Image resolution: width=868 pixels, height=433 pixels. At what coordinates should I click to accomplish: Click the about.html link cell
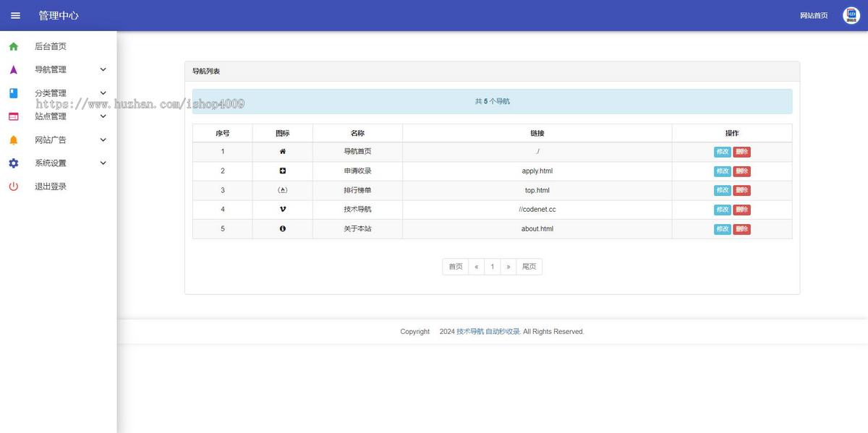pyautogui.click(x=537, y=228)
